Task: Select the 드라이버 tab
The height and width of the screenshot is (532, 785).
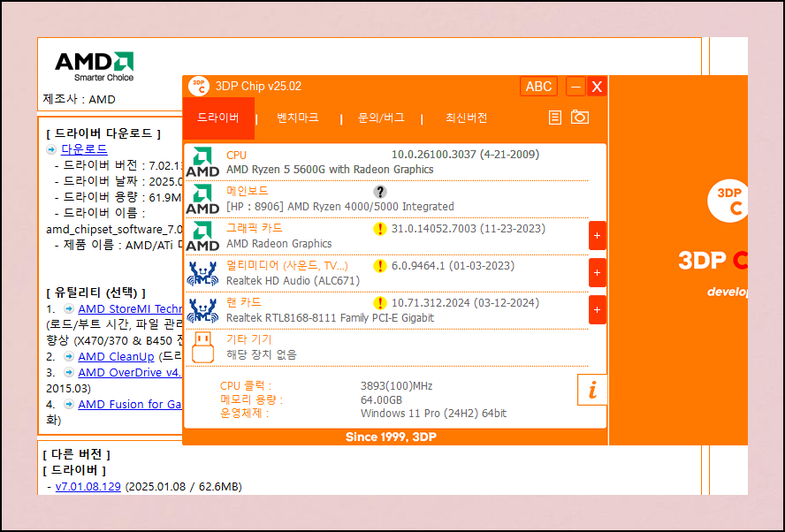Action: [218, 118]
